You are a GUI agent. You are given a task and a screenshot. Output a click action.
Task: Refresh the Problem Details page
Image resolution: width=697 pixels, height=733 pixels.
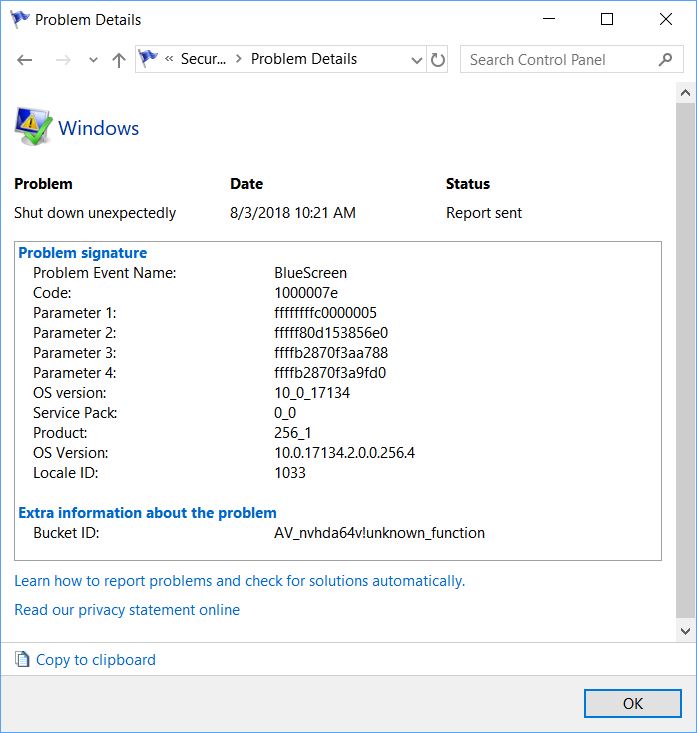point(438,59)
